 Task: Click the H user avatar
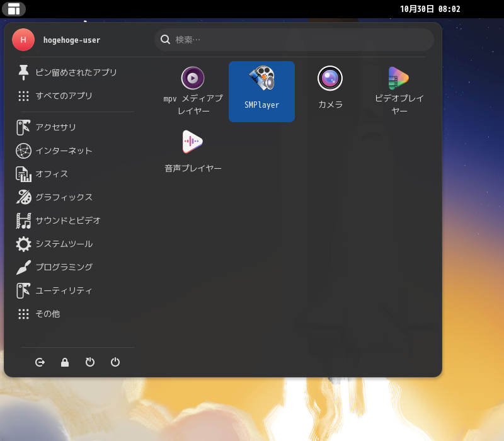[x=23, y=40]
